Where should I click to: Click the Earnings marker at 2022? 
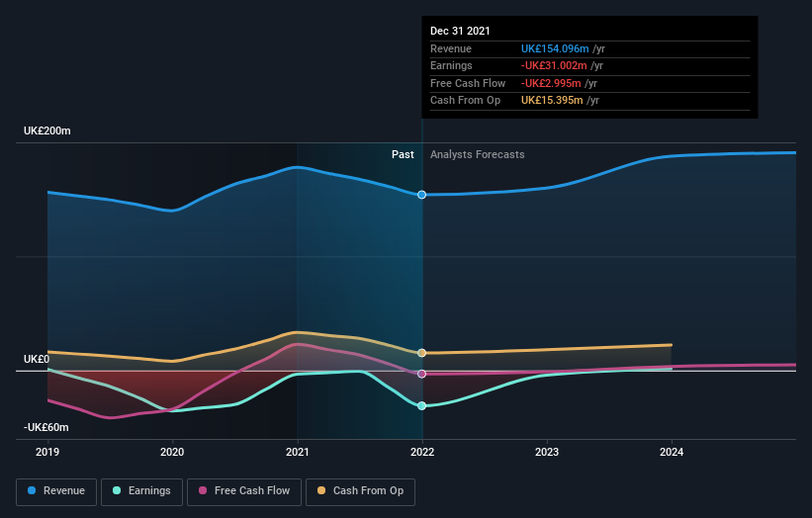click(422, 405)
